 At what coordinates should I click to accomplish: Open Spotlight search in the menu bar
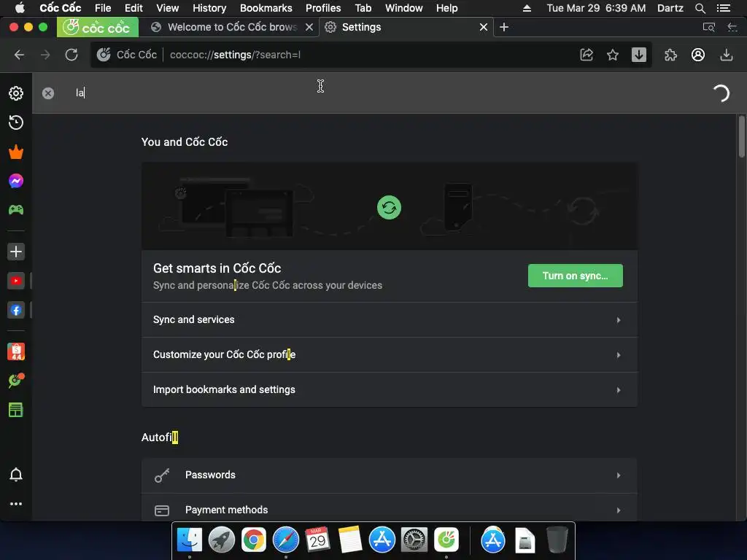pyautogui.click(x=700, y=8)
